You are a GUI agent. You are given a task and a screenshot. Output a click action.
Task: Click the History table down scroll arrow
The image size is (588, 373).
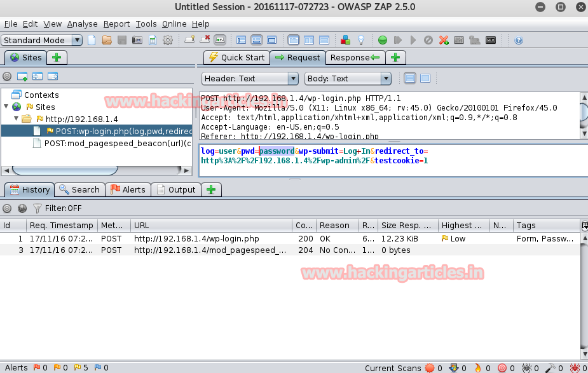click(584, 355)
